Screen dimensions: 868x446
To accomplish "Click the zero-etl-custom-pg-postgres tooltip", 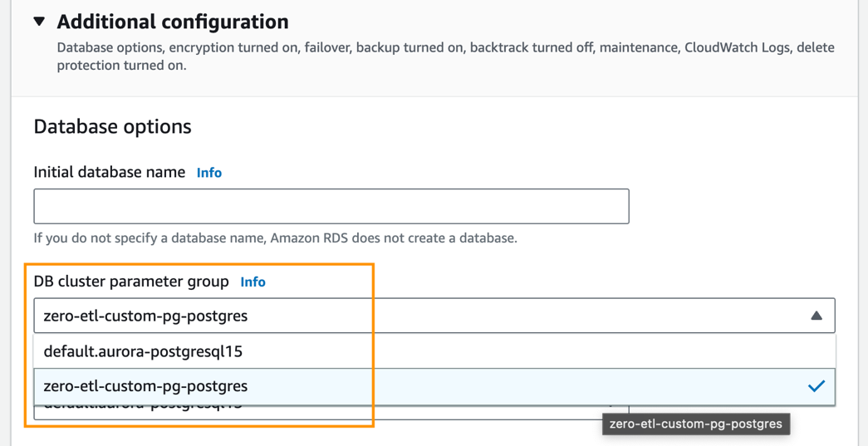I will click(x=695, y=424).
